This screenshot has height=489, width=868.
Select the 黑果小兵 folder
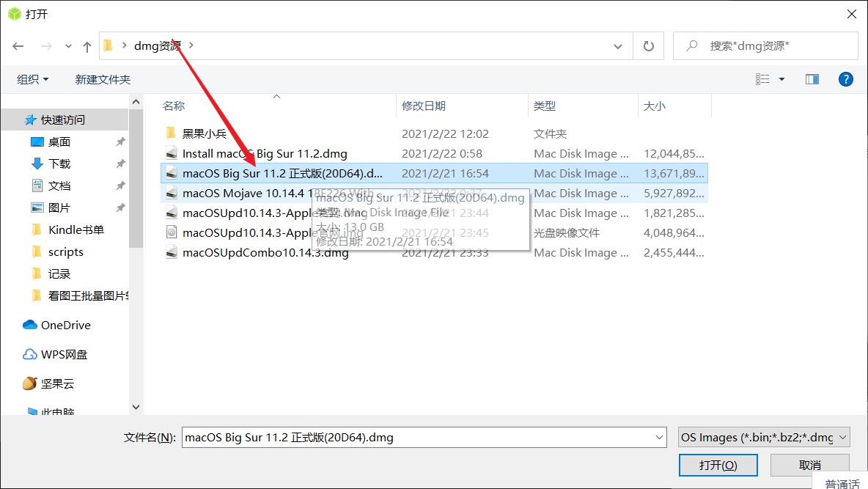point(205,133)
